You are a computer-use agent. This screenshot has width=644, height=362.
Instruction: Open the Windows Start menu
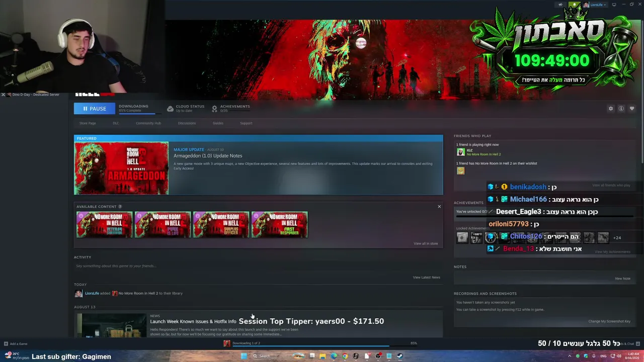coord(244,356)
